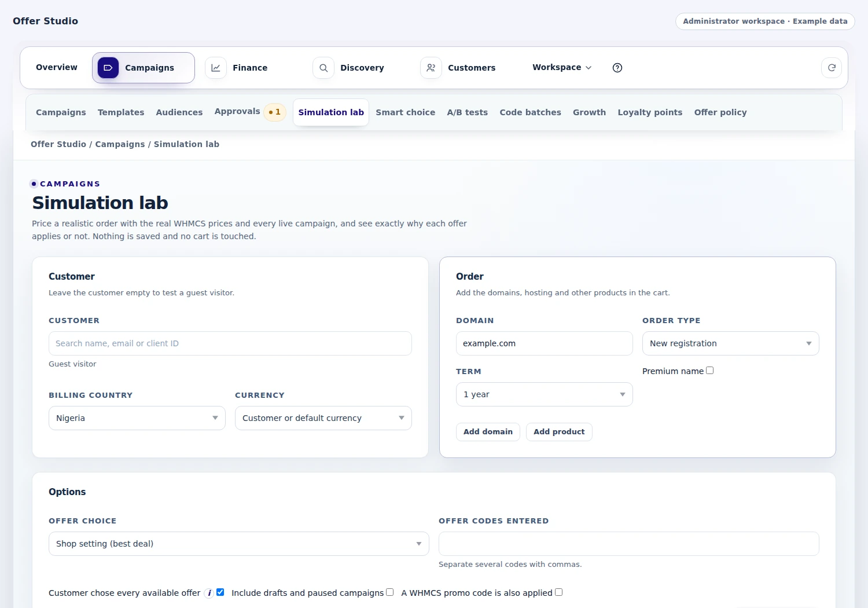This screenshot has height=608, width=868.
Task: Select the Simulation lab tab
Action: [x=331, y=112]
